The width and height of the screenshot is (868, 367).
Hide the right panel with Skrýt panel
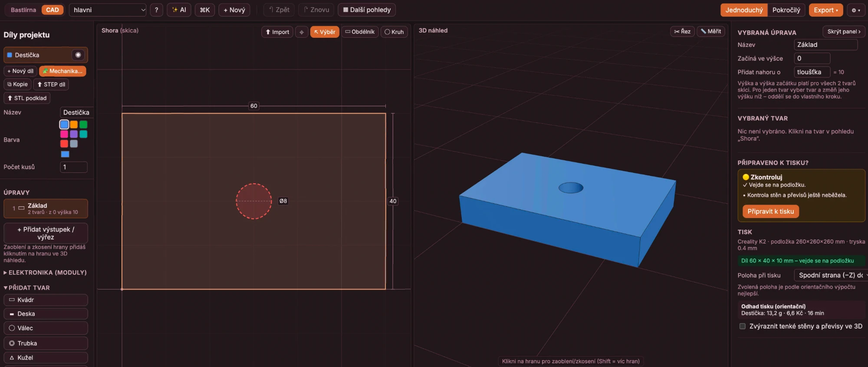(x=844, y=31)
